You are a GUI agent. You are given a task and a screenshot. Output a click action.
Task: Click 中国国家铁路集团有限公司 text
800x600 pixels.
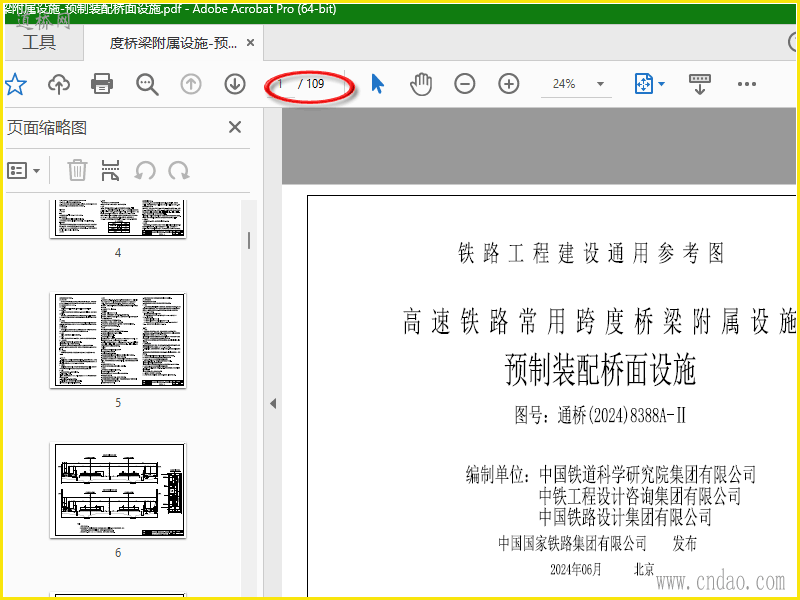[572, 543]
